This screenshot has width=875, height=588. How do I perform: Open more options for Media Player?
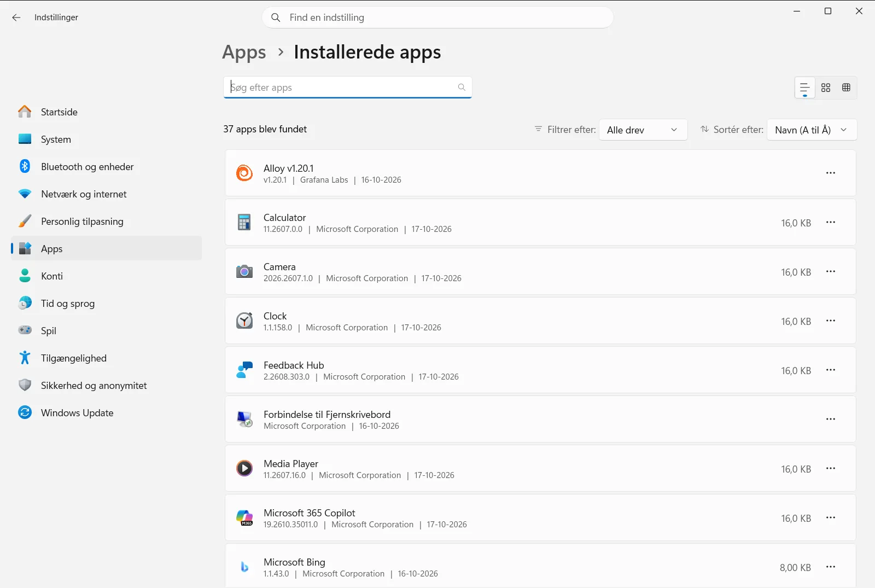tap(831, 468)
